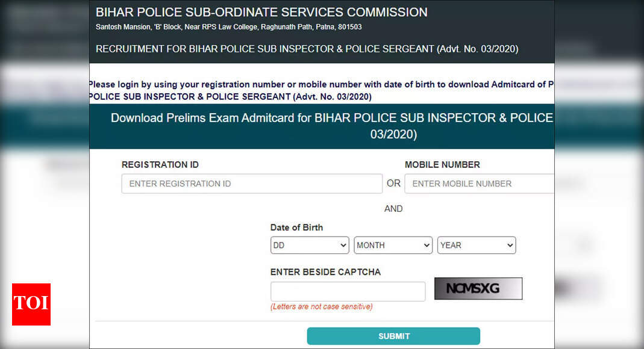Click the DD dropdown arrow chevron

click(343, 246)
